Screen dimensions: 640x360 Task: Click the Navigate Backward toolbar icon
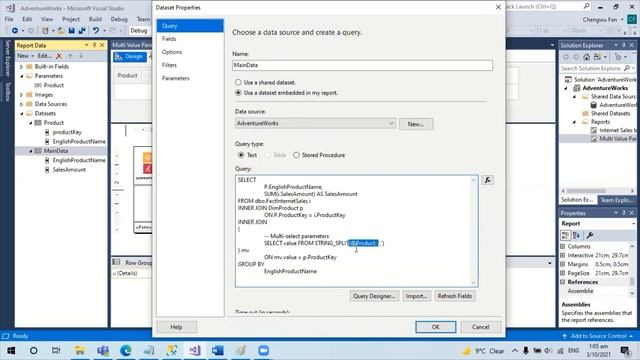[15, 31]
